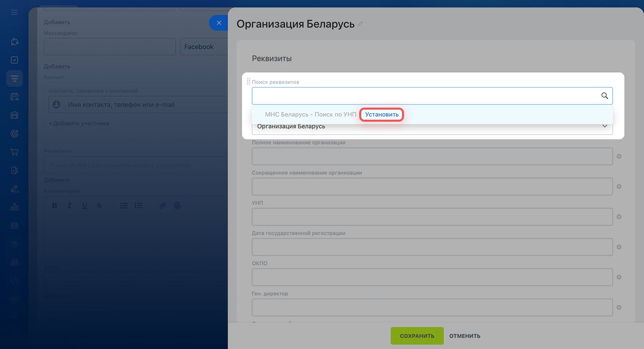The width and height of the screenshot is (644, 349).
Task: Click the green Сохранить button
Action: point(417,336)
